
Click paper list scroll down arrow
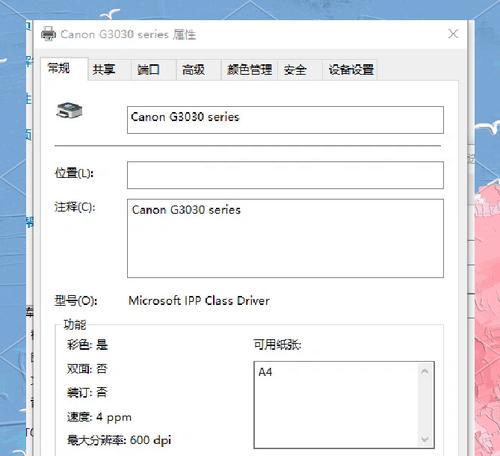click(x=425, y=439)
